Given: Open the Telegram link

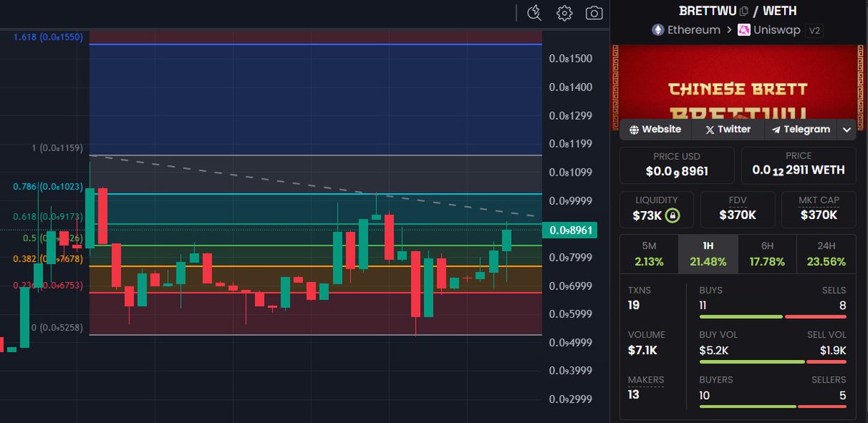Looking at the screenshot, I should tap(801, 129).
